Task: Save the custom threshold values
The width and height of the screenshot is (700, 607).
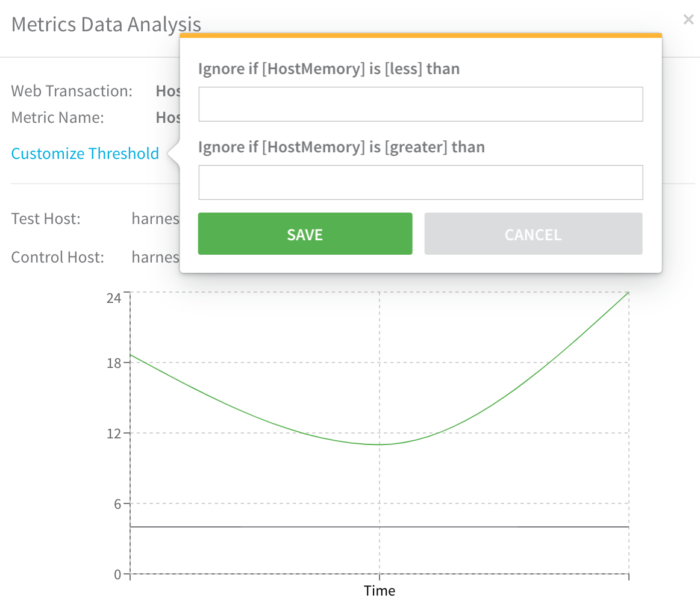Action: click(x=305, y=234)
